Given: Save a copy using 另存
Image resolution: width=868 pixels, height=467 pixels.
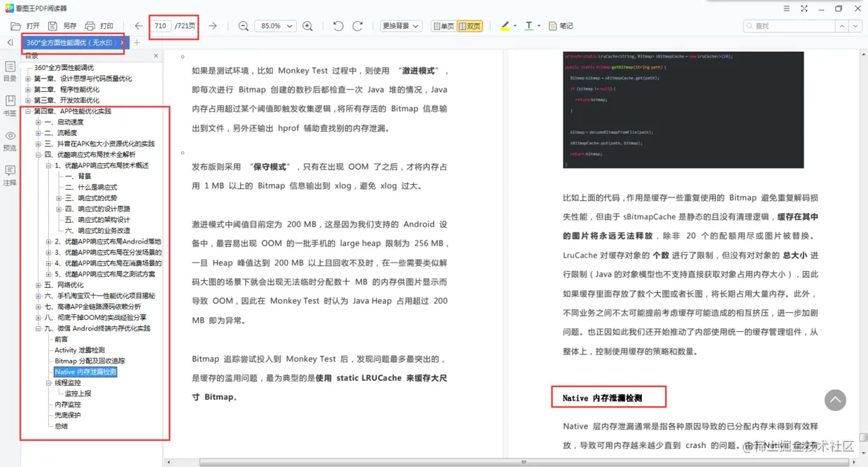Looking at the screenshot, I should [62, 26].
